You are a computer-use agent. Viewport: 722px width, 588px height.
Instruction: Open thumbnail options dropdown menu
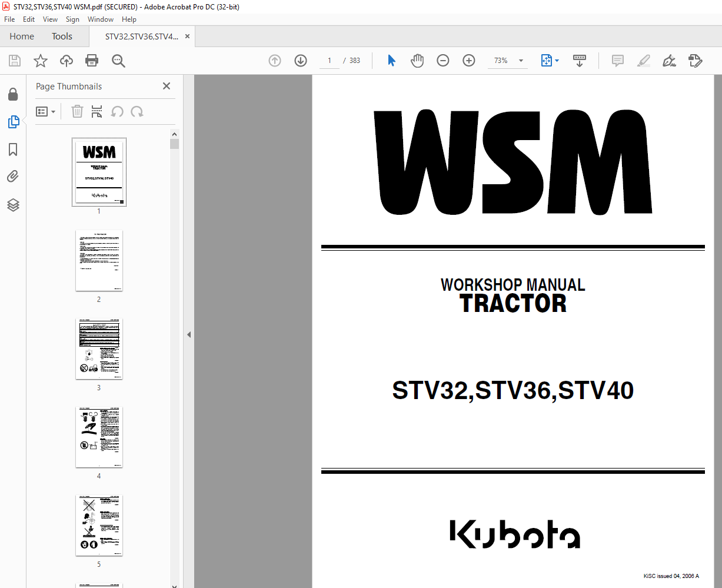coord(46,111)
